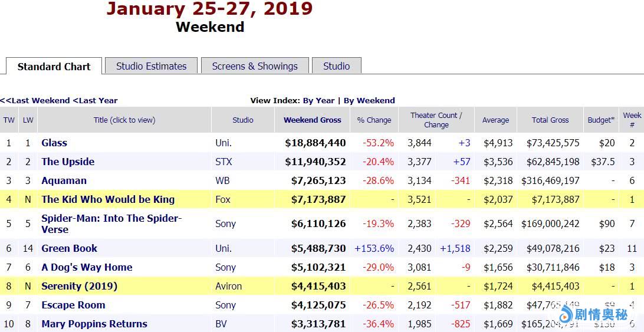Click the Mary Poppins Returns link

point(94,324)
